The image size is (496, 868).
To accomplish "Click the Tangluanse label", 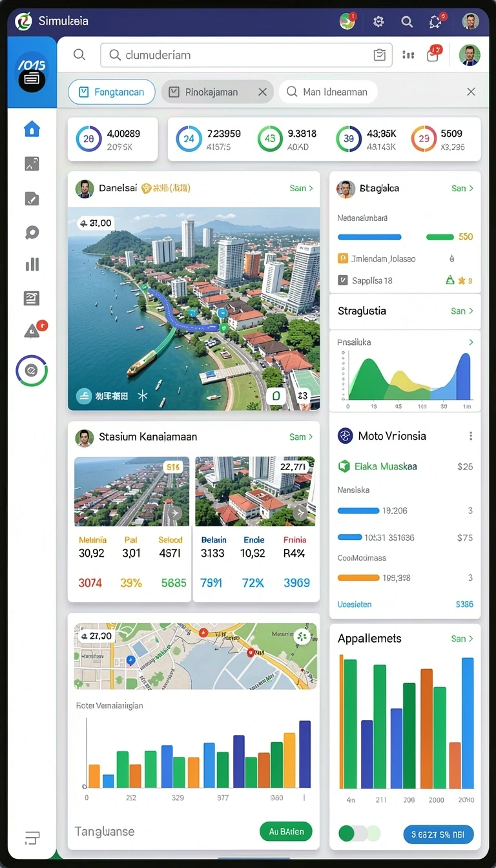I will tap(105, 832).
